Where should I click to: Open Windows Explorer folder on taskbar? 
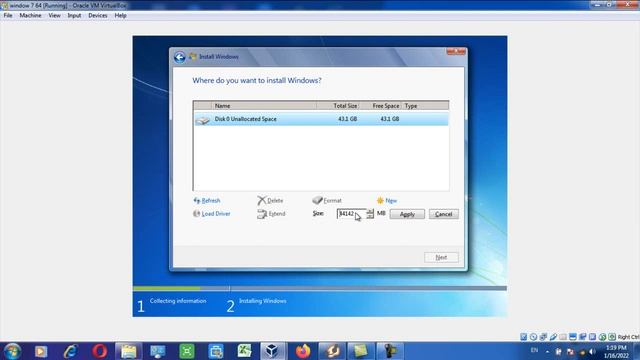pos(129,351)
